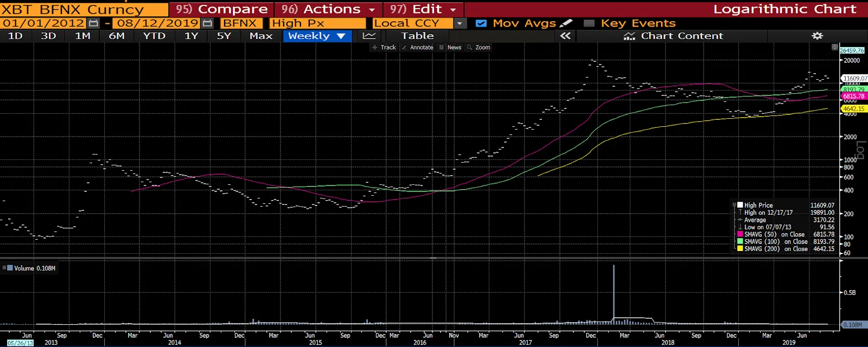Click small panel icon at chart top-right
This screenshot has height=347, width=868.
click(x=834, y=48)
